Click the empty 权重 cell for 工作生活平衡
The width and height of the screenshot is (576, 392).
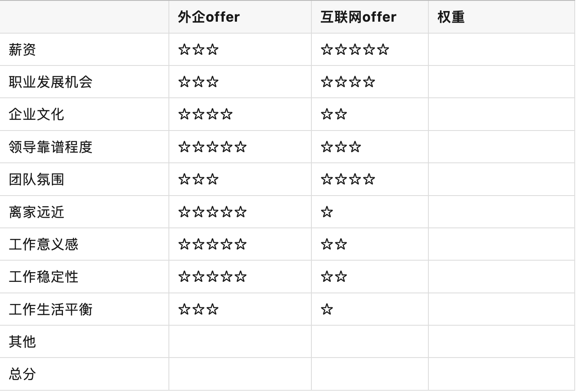(501, 310)
